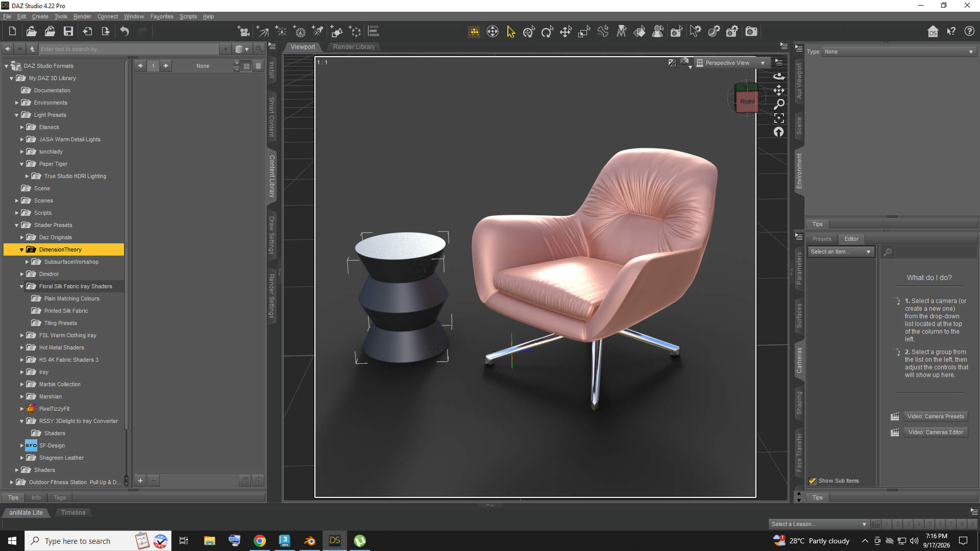Open the Select an Item dropdown
This screenshot has height=551, width=980.
point(841,252)
